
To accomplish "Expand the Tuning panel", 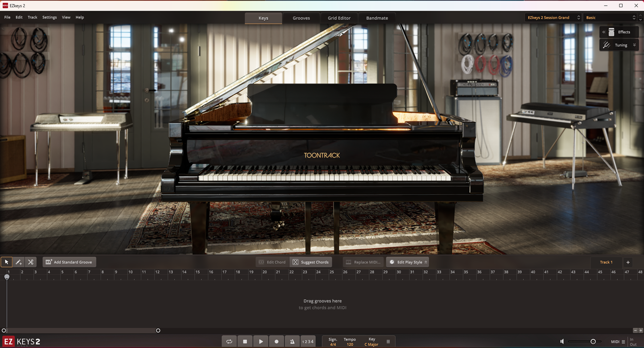I will 619,45.
